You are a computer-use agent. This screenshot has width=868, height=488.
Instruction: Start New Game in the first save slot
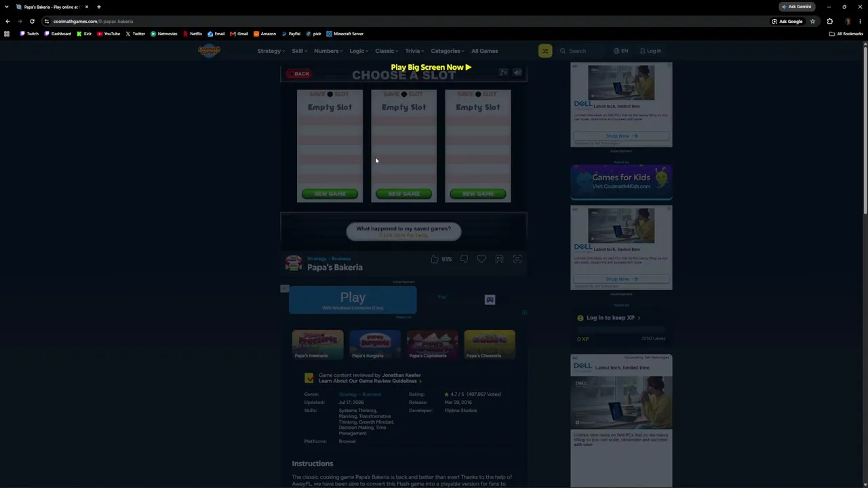pos(330,194)
